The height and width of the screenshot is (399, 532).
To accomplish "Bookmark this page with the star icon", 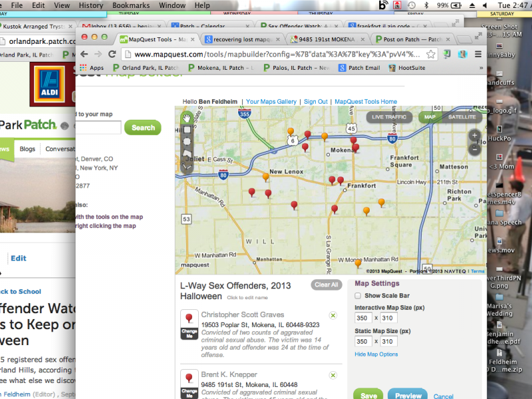I will tap(430, 55).
